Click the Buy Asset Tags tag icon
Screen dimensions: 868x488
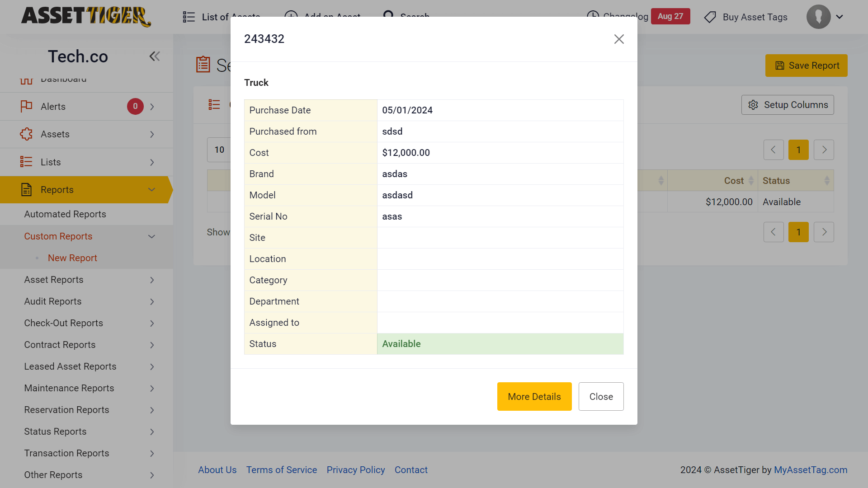(x=710, y=17)
